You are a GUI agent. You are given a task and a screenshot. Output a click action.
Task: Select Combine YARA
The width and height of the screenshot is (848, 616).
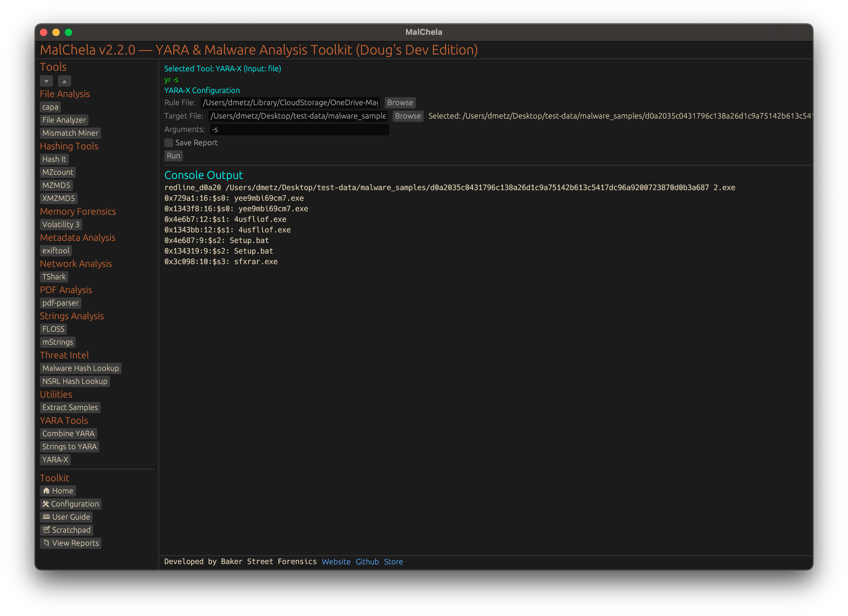68,434
